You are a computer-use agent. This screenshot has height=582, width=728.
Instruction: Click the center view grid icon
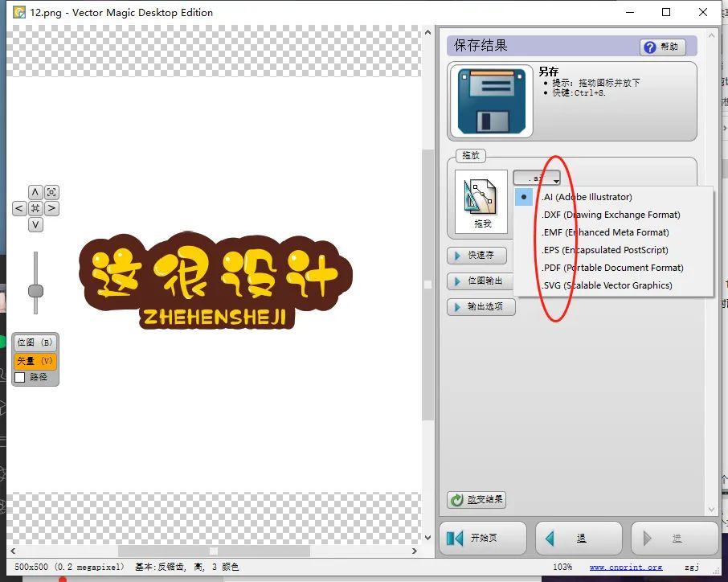[35, 208]
